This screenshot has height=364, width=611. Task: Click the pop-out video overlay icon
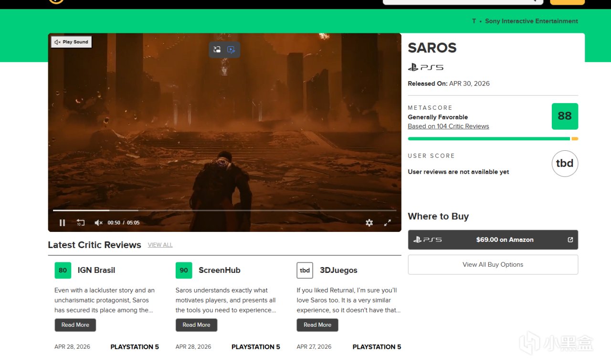tap(217, 50)
